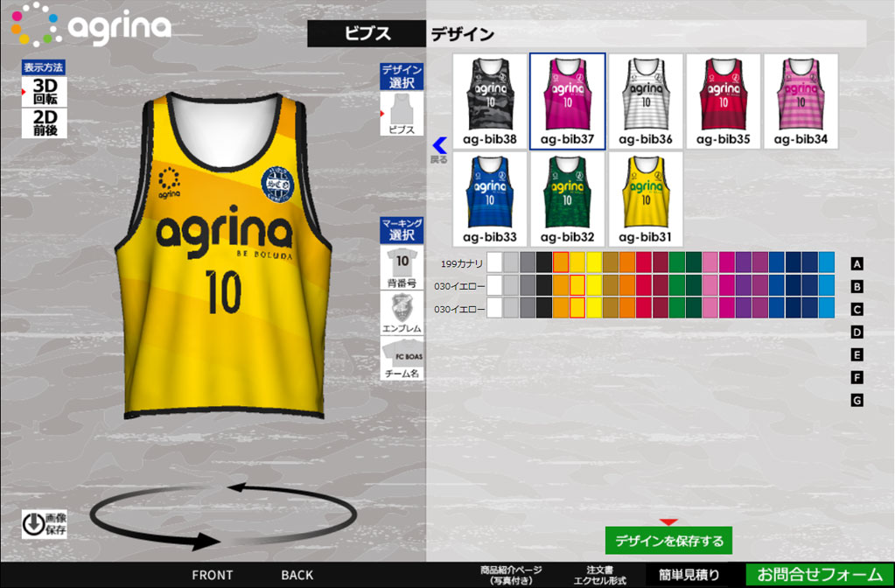Pick the ag-bib36 white striped design

pos(646,101)
